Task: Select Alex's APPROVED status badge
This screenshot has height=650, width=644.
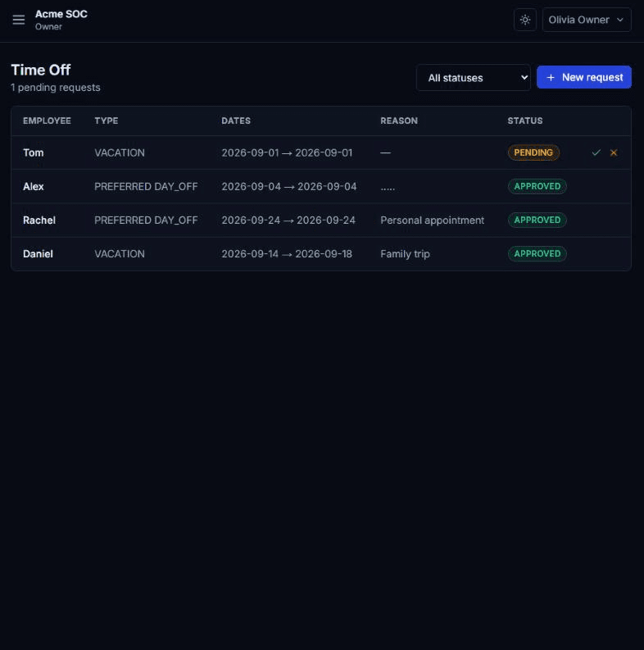Action: [x=537, y=186]
